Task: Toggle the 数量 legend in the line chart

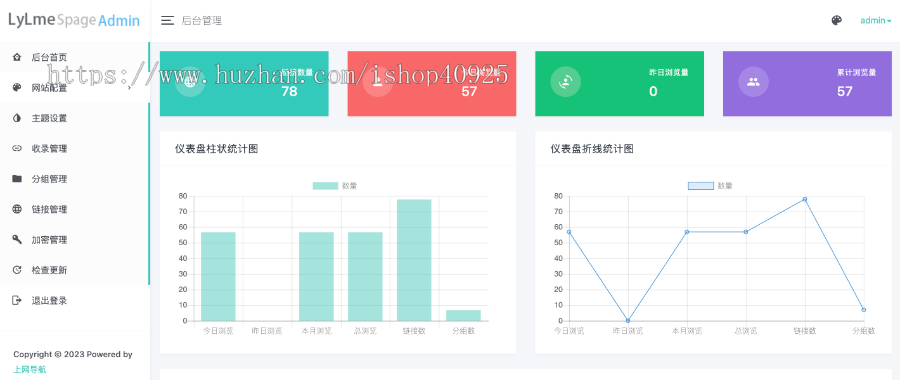Action: (710, 186)
